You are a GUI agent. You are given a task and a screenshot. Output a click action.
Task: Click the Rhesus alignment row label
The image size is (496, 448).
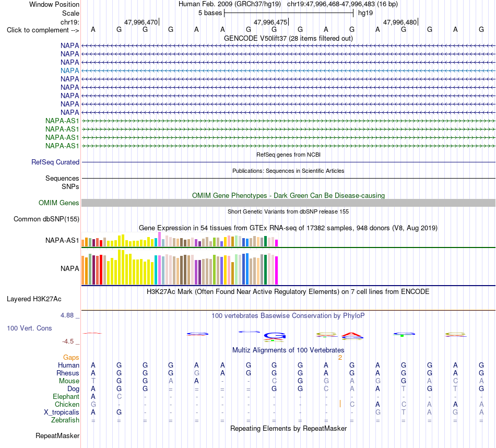point(68,373)
